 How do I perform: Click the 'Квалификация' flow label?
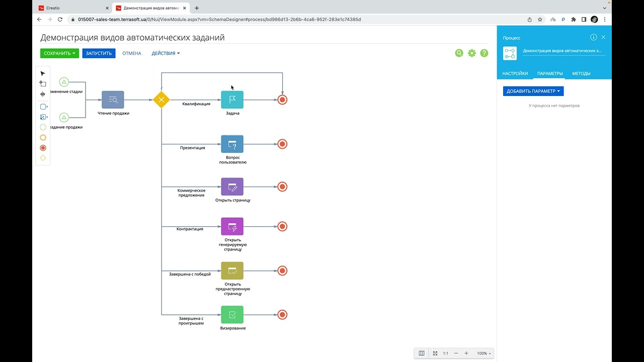pos(196,104)
